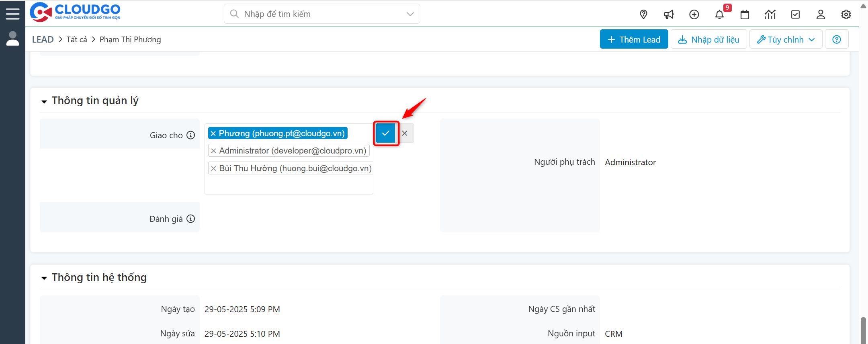This screenshot has height=344, width=868.
Task: Expand the search box dropdown arrow
Action: (410, 14)
